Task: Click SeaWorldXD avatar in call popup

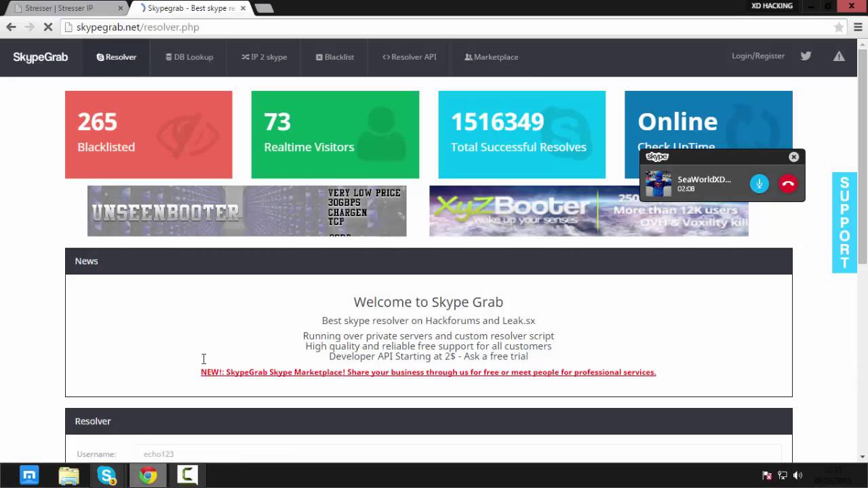Action: point(658,184)
